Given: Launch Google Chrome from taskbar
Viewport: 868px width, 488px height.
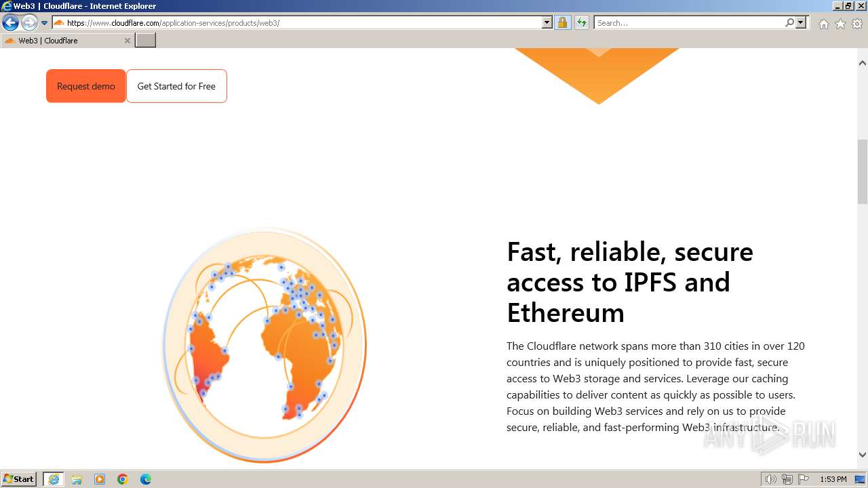Looking at the screenshot, I should (x=123, y=479).
